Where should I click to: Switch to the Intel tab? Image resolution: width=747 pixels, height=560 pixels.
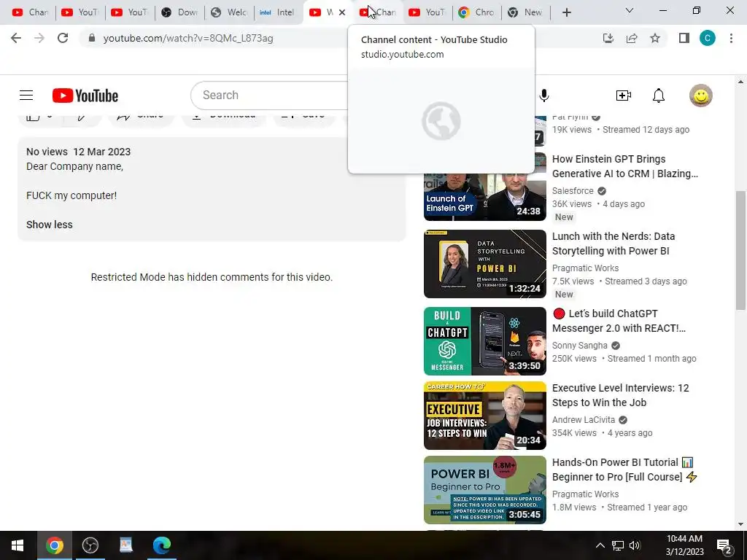pyautogui.click(x=278, y=12)
